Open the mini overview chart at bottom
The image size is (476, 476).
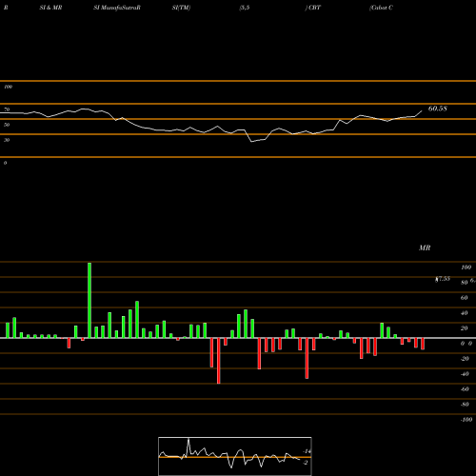click(x=235, y=456)
